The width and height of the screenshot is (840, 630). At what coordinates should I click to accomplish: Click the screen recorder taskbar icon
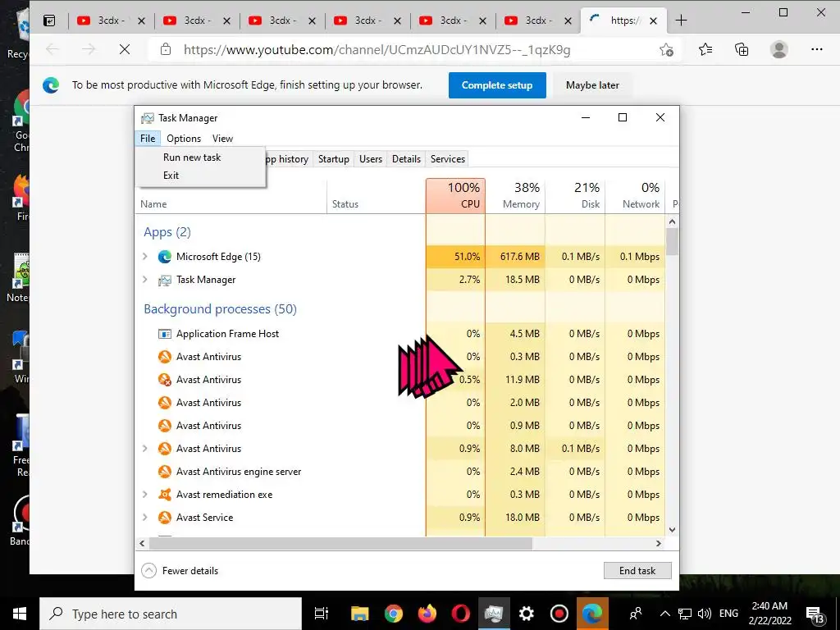tap(559, 614)
